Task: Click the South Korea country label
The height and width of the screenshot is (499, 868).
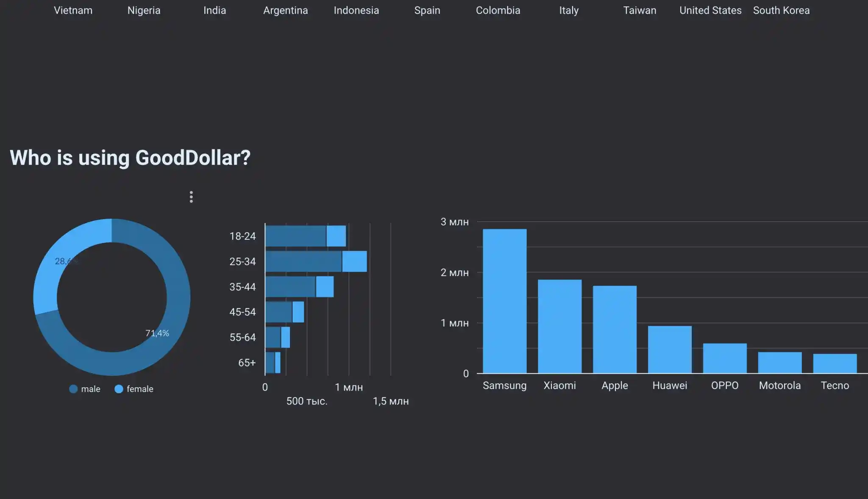Action: 781,10
